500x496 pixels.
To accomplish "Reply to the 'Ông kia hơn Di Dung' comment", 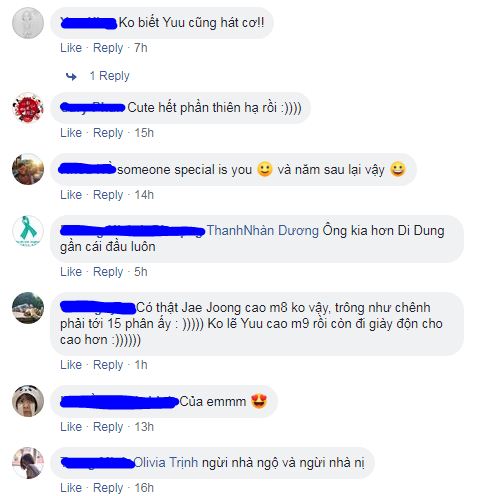I will [108, 272].
